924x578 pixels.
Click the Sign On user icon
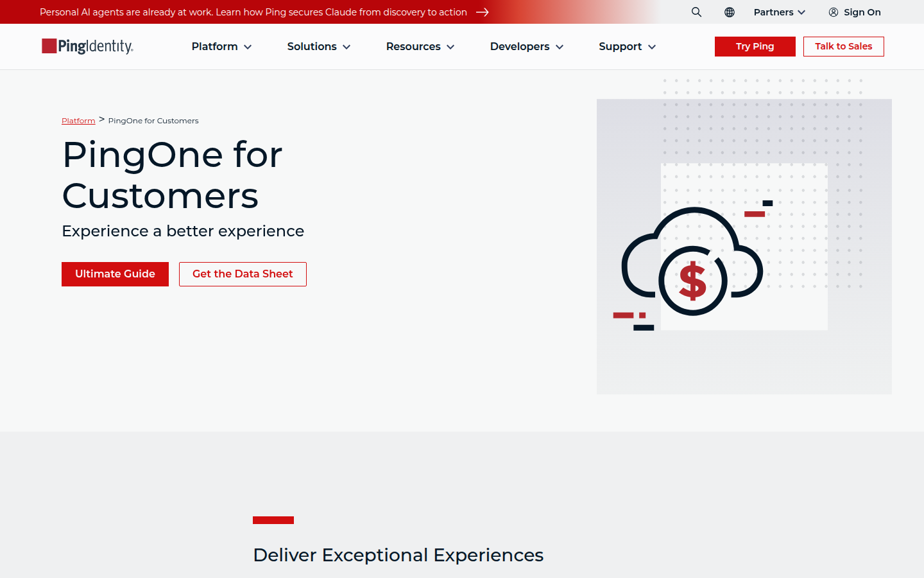click(x=834, y=12)
